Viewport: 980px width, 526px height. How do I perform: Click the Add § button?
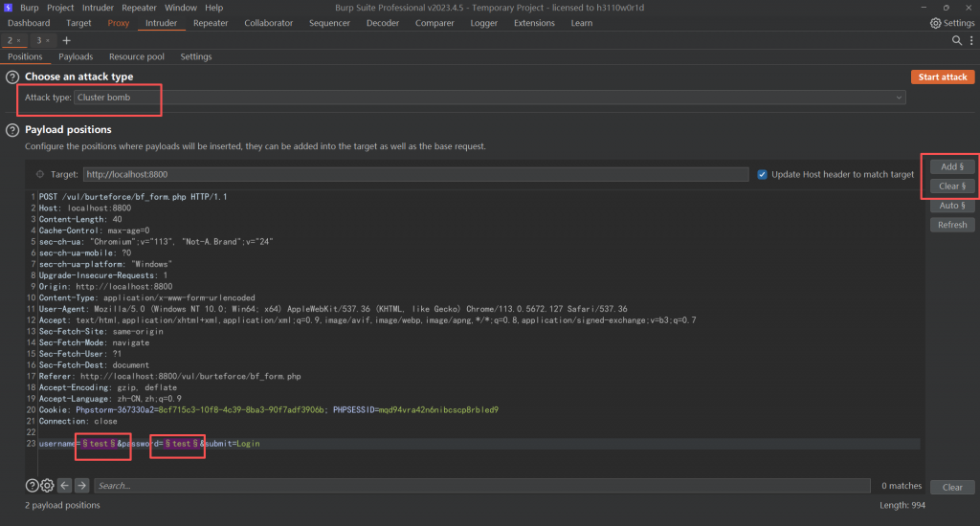952,166
